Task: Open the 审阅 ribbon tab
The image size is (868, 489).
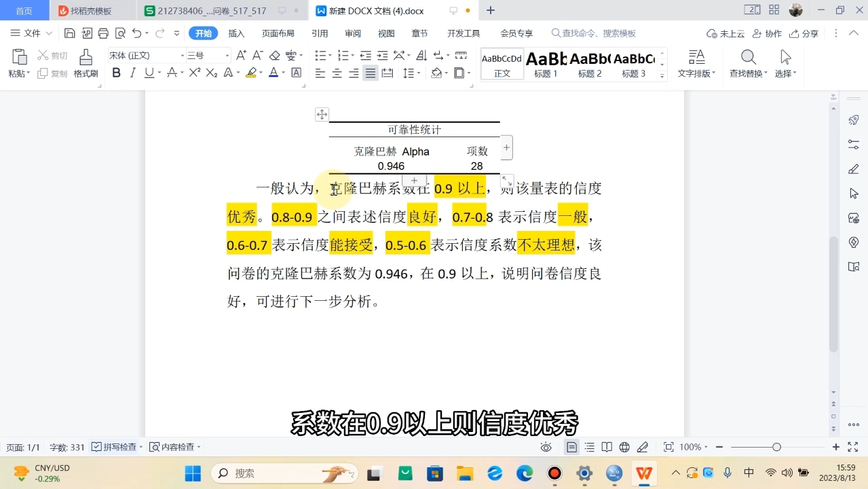Action: pyautogui.click(x=352, y=32)
